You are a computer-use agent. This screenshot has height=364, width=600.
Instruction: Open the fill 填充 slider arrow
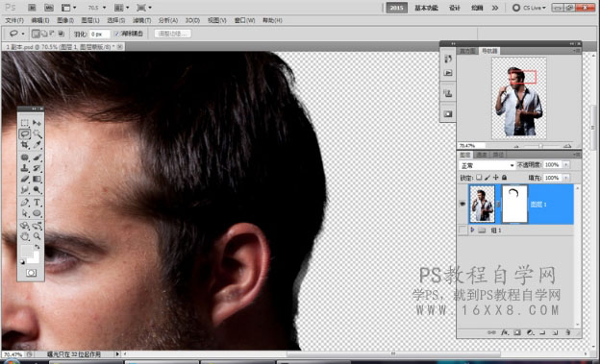pyautogui.click(x=566, y=178)
